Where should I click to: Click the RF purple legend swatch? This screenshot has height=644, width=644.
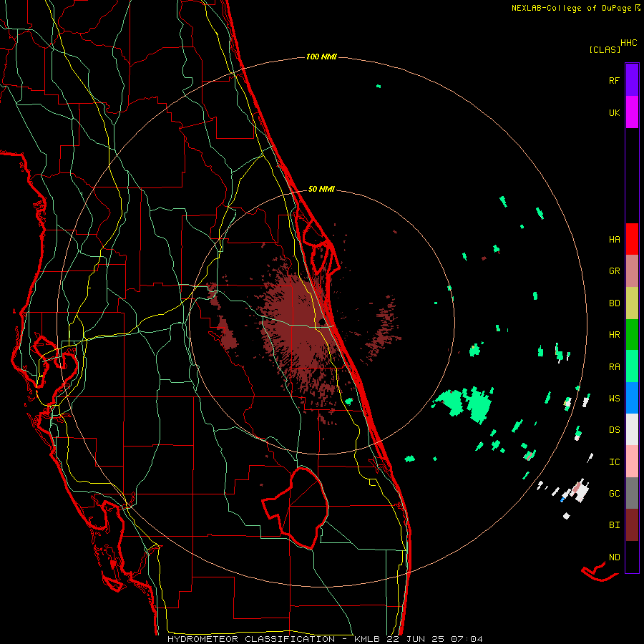coord(632,80)
